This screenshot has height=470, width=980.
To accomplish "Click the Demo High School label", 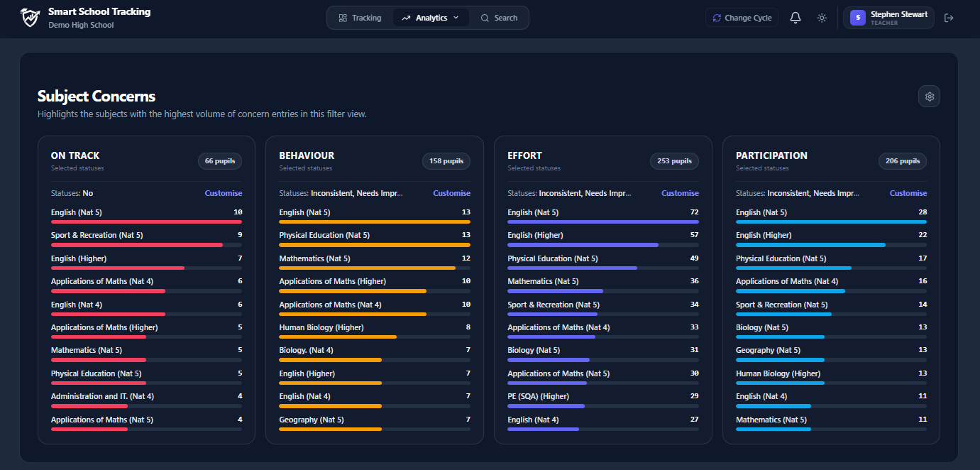I will click(x=81, y=25).
